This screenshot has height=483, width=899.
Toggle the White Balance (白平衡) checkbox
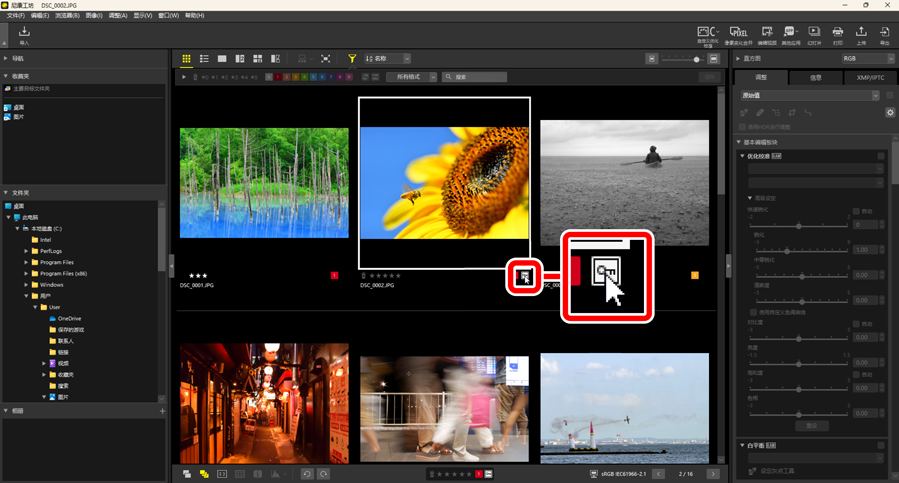(881, 445)
